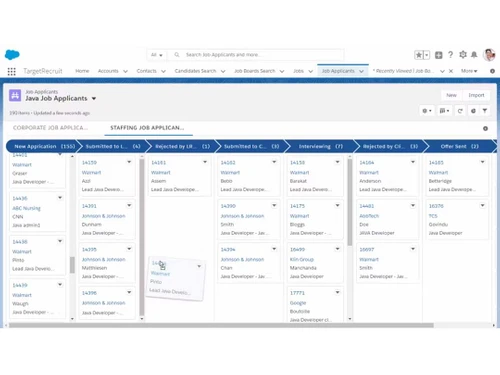Open the ABC Nursing account link
Image resolution: width=500 pixels, height=375 pixels.
pyautogui.click(x=26, y=208)
